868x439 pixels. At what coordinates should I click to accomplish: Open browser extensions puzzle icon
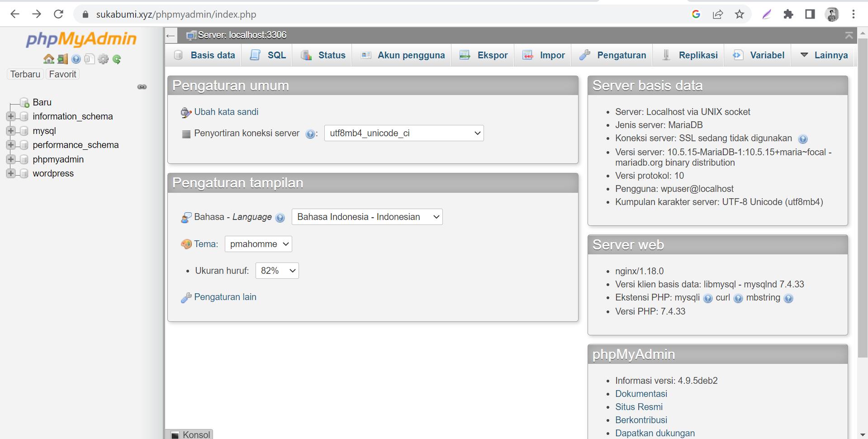pyautogui.click(x=788, y=14)
